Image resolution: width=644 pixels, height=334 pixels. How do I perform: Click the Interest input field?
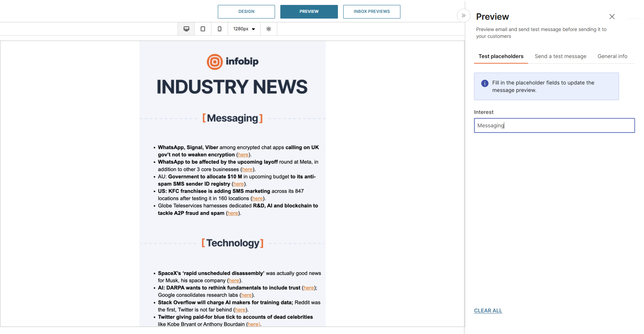pos(554,125)
